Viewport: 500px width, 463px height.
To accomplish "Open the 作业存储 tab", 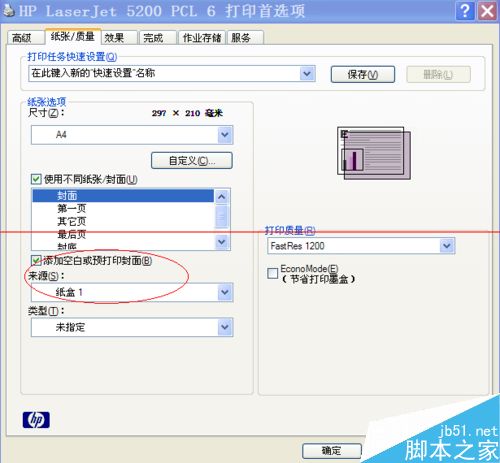I will 202,38.
